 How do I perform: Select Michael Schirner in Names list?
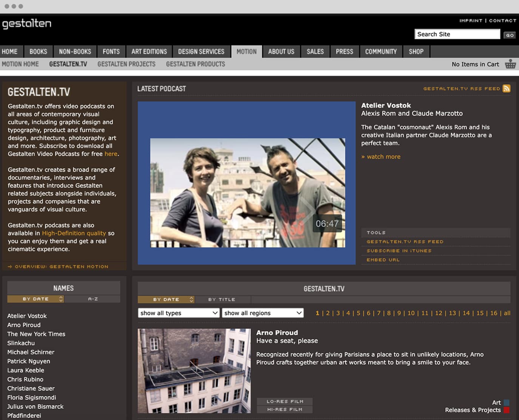[31, 352]
